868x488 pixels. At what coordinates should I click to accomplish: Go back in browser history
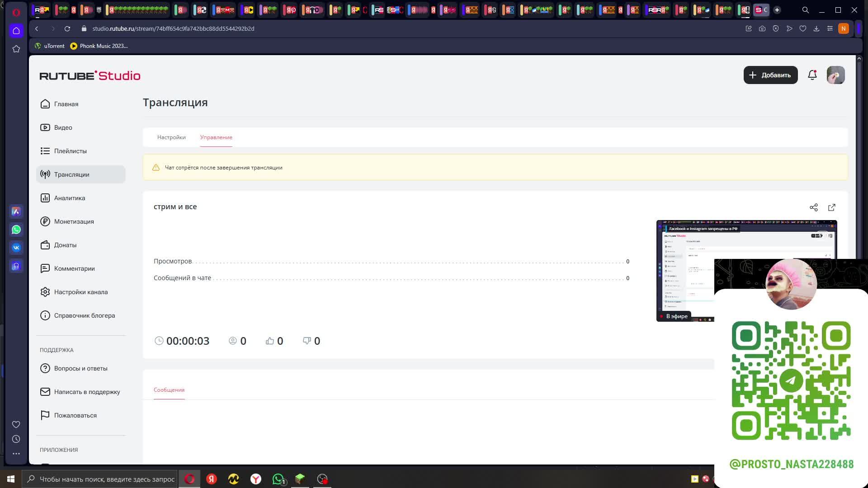tap(37, 28)
